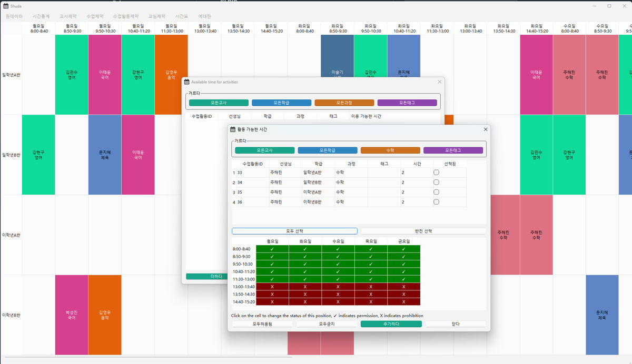Click the 목요일 column header in the time grid
The image size is (632, 364).
(371, 241)
